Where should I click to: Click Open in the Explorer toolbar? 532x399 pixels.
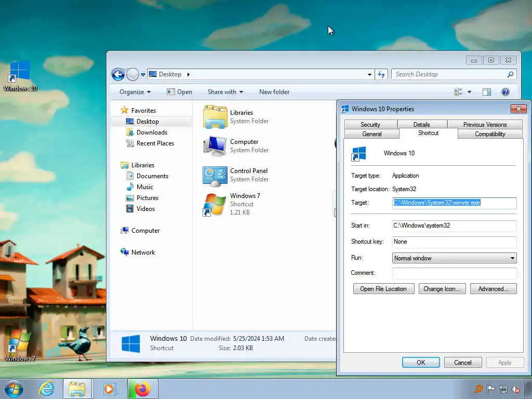click(x=179, y=92)
